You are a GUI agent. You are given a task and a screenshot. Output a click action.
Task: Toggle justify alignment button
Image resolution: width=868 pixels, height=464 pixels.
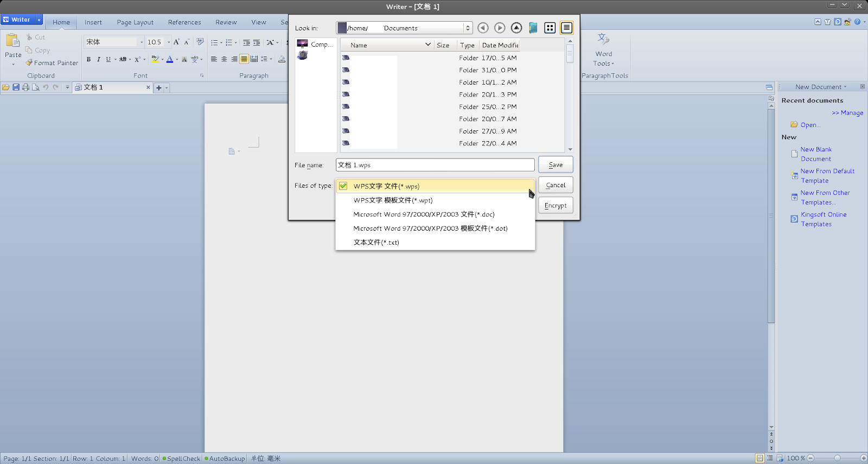point(244,59)
